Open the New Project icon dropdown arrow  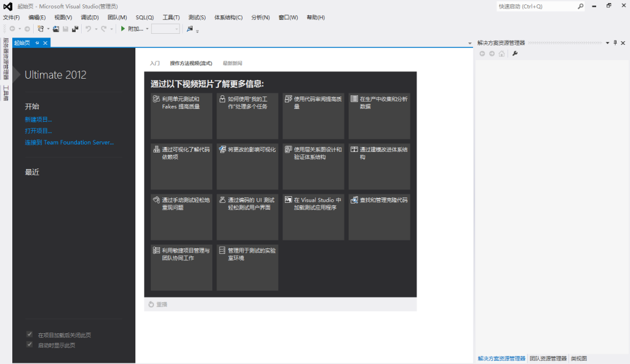(48, 29)
